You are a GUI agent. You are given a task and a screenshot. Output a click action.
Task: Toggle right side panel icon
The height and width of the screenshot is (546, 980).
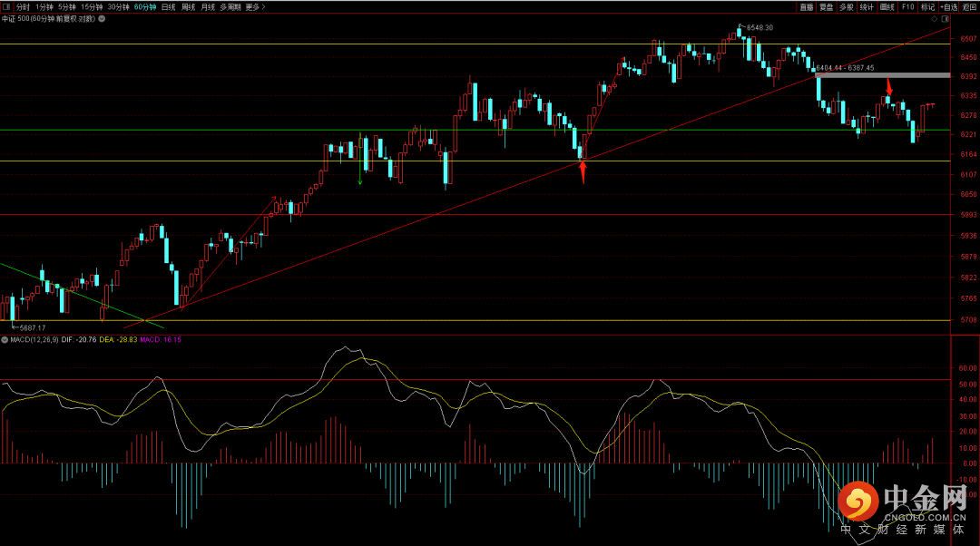(945, 19)
